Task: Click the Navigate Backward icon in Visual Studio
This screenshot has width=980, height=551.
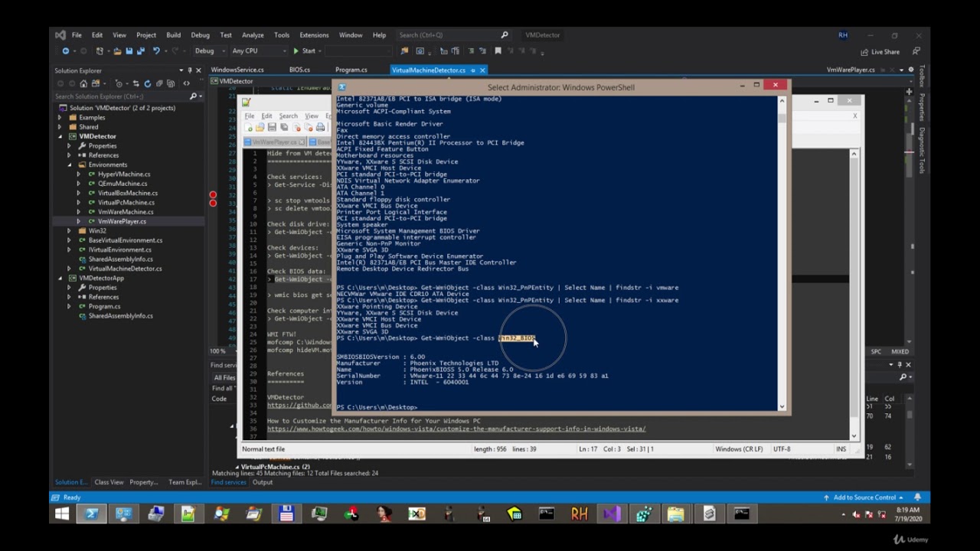Action: pyautogui.click(x=65, y=51)
